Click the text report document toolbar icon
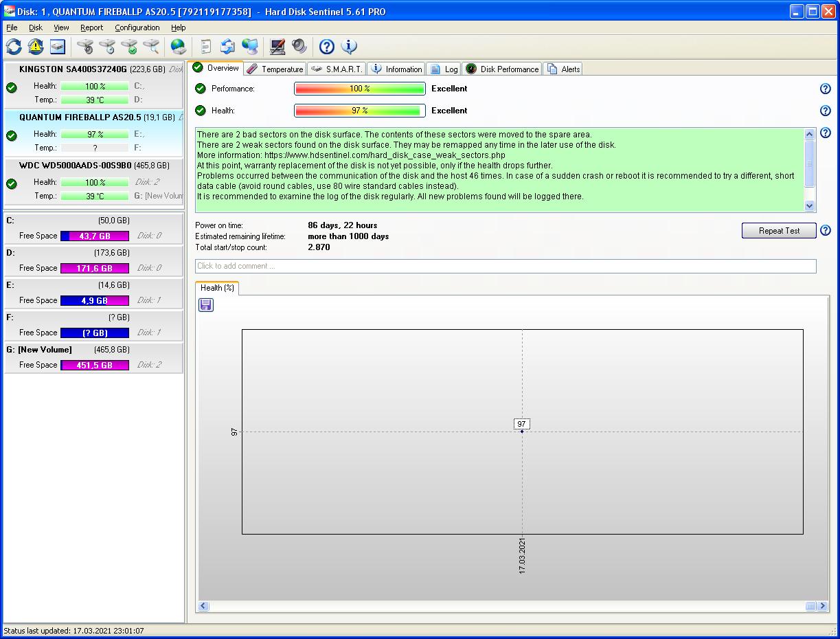The height and width of the screenshot is (639, 840). click(x=206, y=47)
